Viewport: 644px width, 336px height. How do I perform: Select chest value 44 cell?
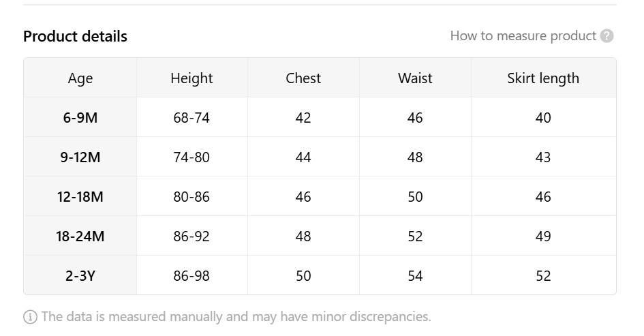(303, 157)
